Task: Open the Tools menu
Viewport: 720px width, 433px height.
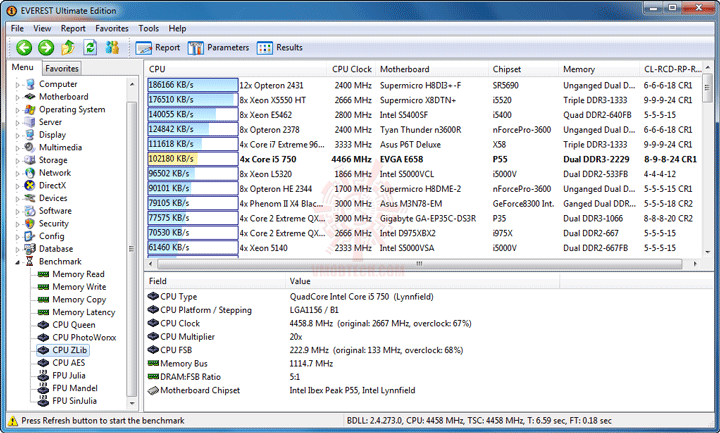Action: (x=148, y=28)
